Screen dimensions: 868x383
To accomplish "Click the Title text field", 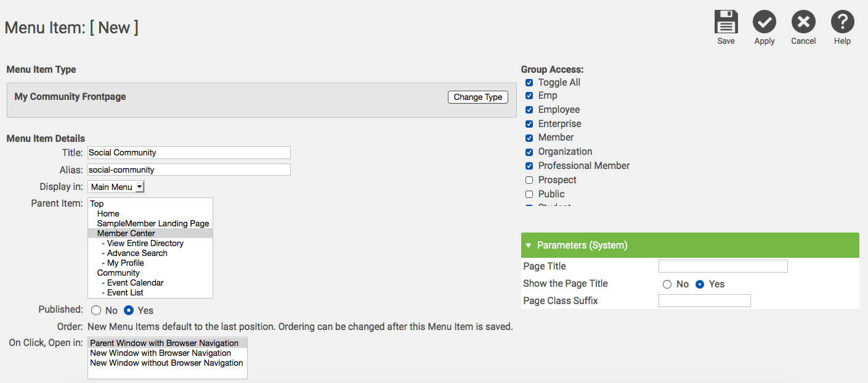I will [189, 152].
